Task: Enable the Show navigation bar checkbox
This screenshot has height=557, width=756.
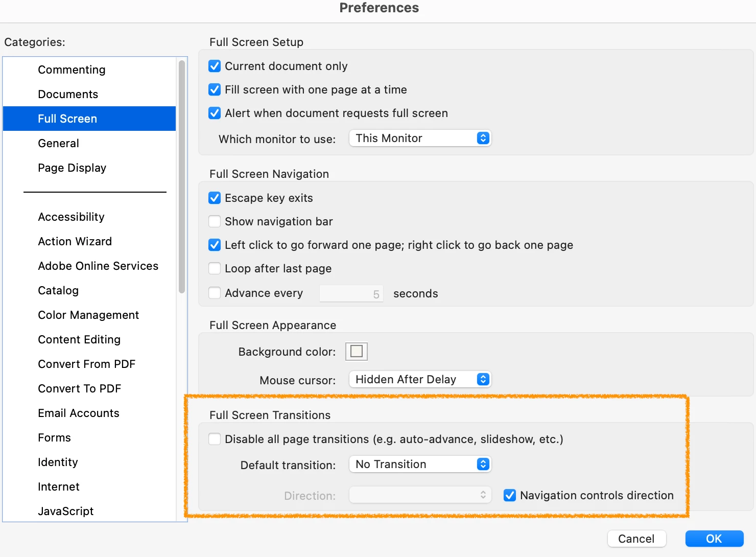Action: [215, 221]
